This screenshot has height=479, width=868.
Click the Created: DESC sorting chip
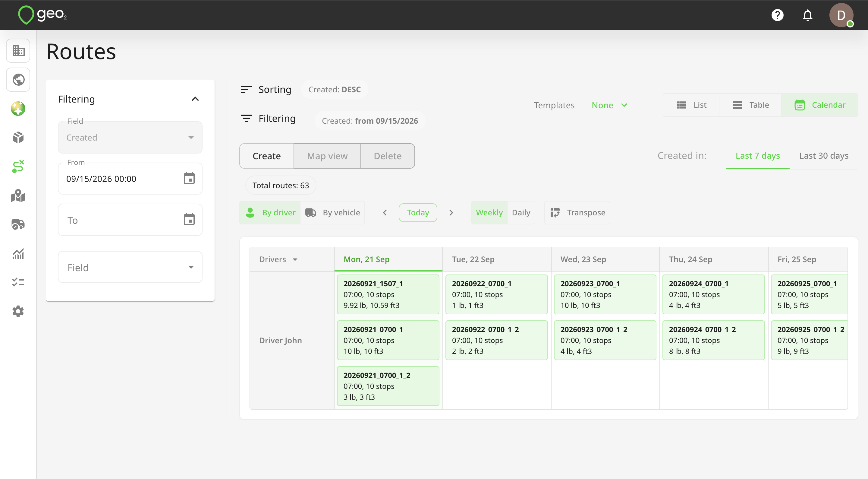click(x=334, y=89)
